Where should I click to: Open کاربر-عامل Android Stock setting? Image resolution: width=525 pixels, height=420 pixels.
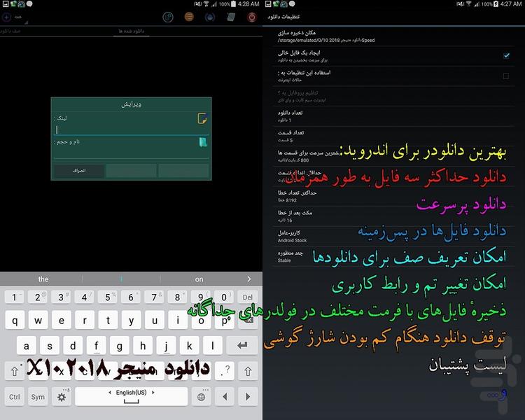(393, 237)
